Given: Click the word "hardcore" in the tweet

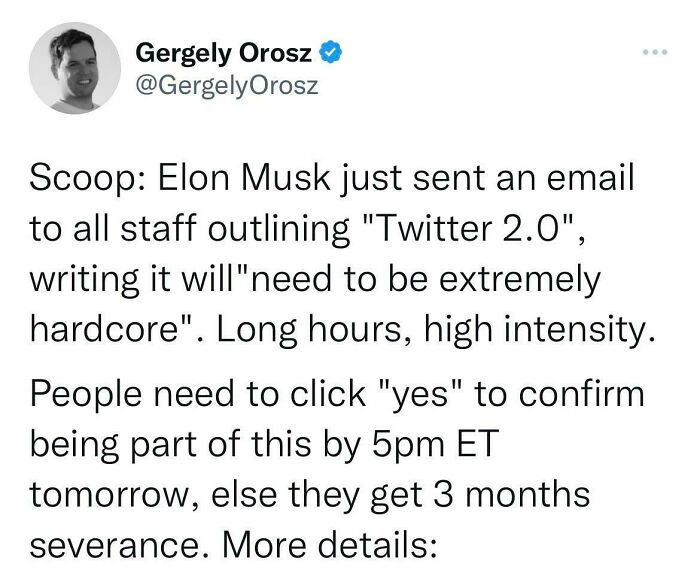Looking at the screenshot, I should point(109,326).
